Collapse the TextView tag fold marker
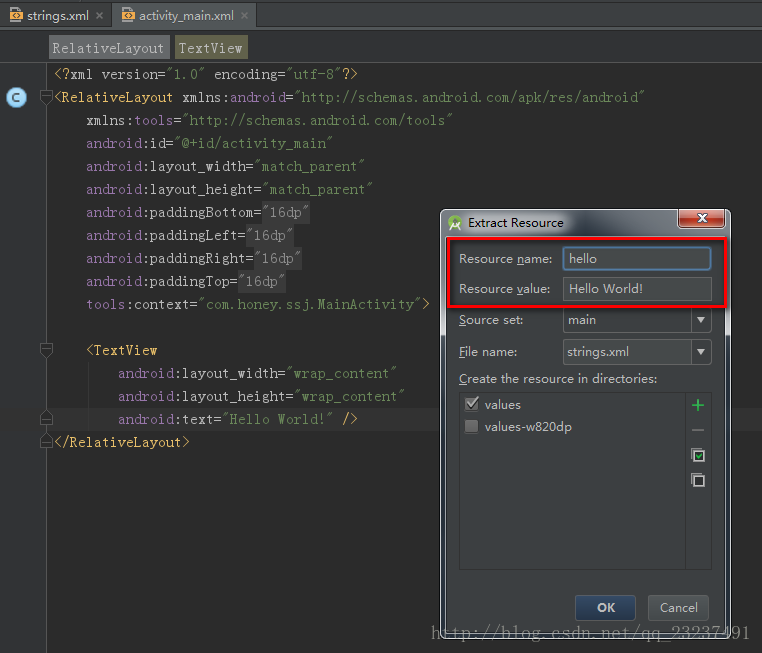762x653 pixels. [45, 351]
